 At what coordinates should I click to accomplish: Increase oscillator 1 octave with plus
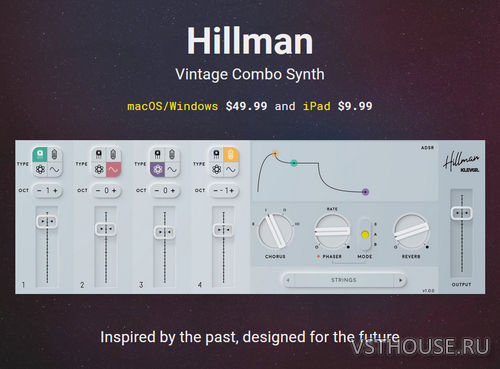click(x=56, y=191)
